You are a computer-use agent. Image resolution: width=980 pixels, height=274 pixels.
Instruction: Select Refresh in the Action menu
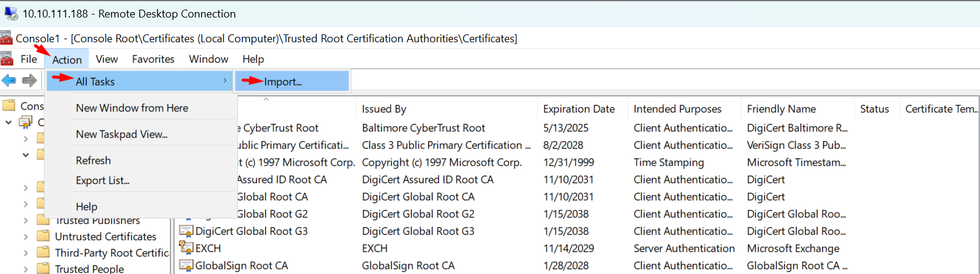[x=94, y=161]
